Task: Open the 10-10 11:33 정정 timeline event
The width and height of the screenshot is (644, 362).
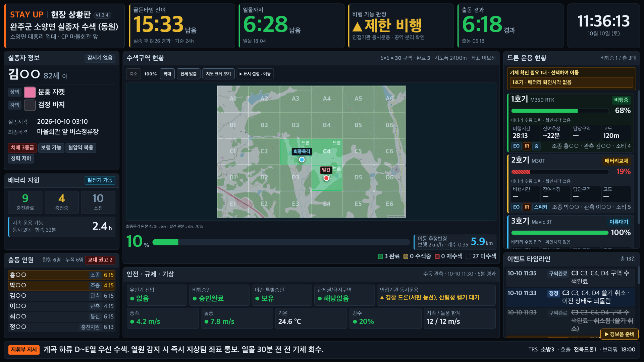Action: click(x=571, y=297)
